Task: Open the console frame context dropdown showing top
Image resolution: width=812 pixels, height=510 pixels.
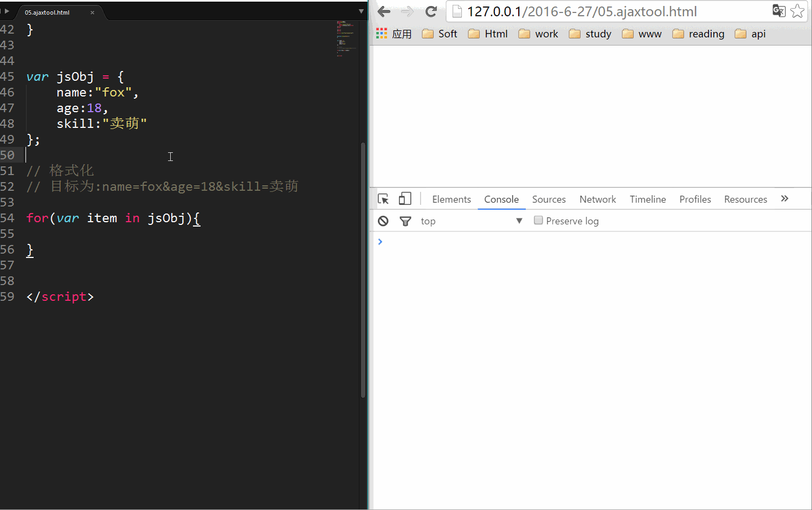Action: click(519, 221)
